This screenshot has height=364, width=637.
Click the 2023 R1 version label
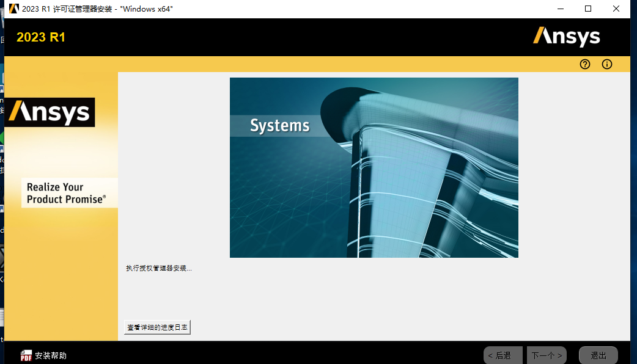click(x=40, y=37)
